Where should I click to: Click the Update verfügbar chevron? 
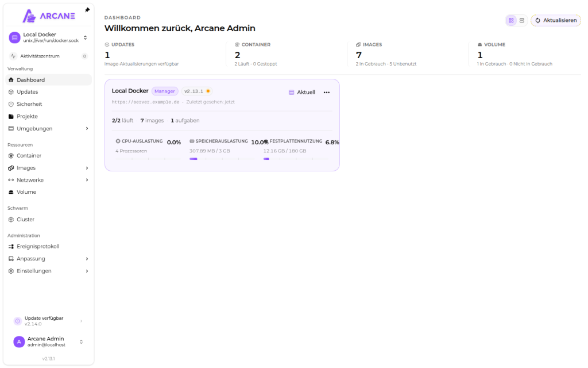(x=82, y=321)
